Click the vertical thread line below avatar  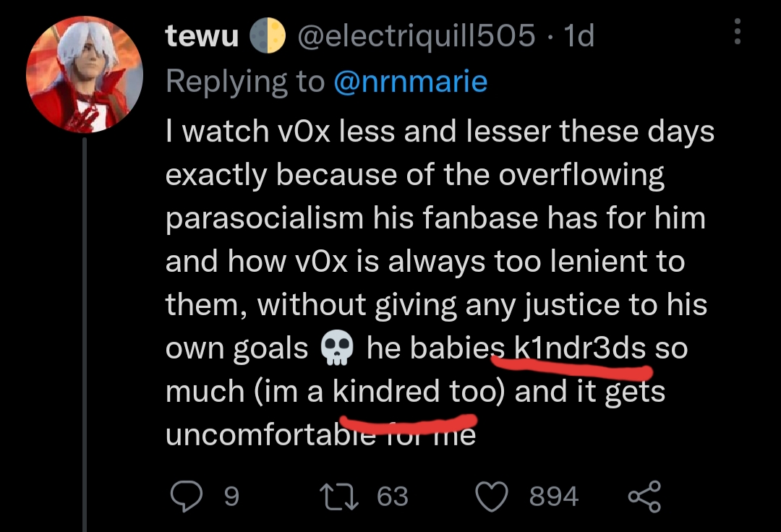(x=85, y=335)
